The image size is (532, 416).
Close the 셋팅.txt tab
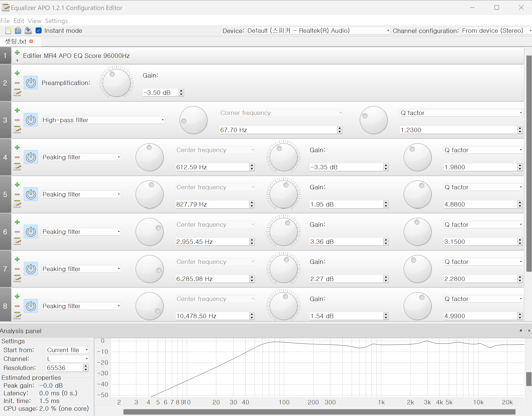click(x=31, y=41)
